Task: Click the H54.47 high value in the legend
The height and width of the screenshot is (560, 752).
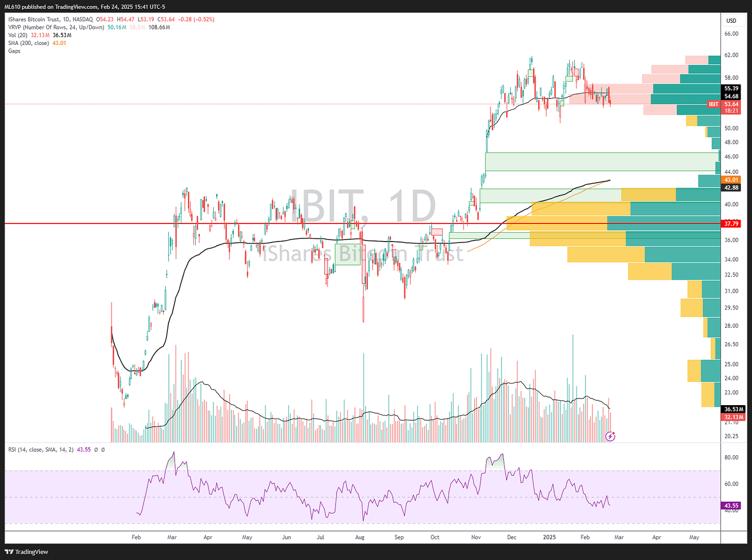Action: (x=126, y=20)
